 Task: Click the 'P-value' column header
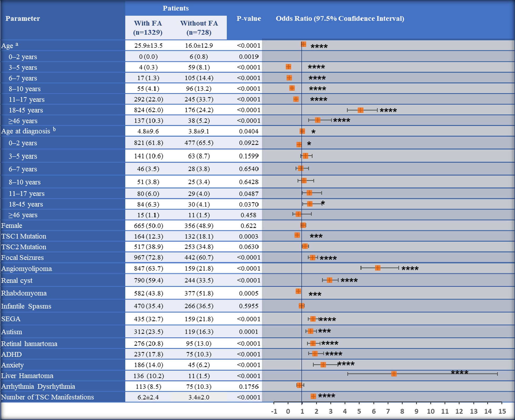click(249, 18)
